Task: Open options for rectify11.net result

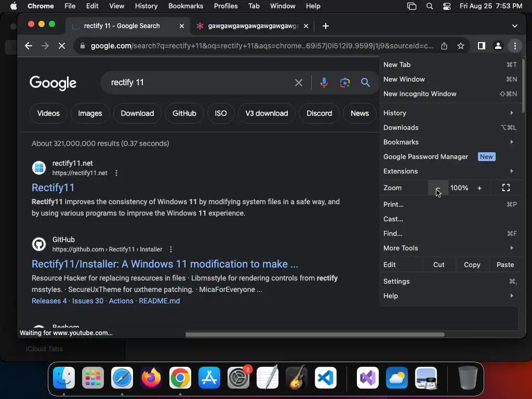Action: pos(116,173)
